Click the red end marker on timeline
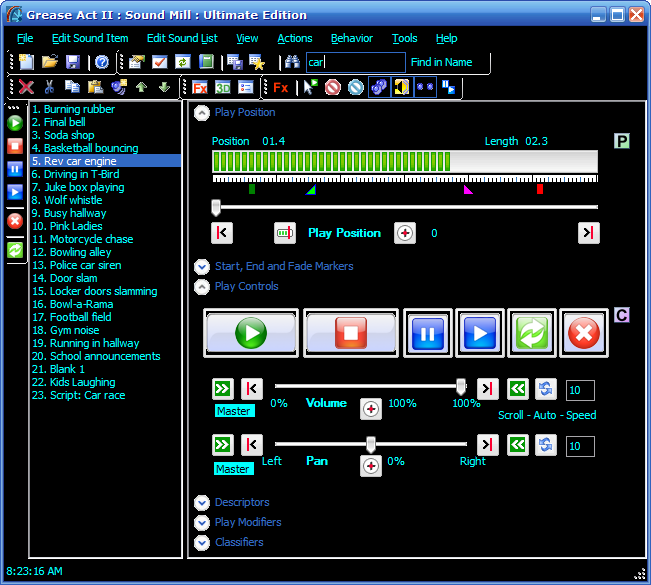Viewport: 651px width, 585px height. (x=540, y=189)
